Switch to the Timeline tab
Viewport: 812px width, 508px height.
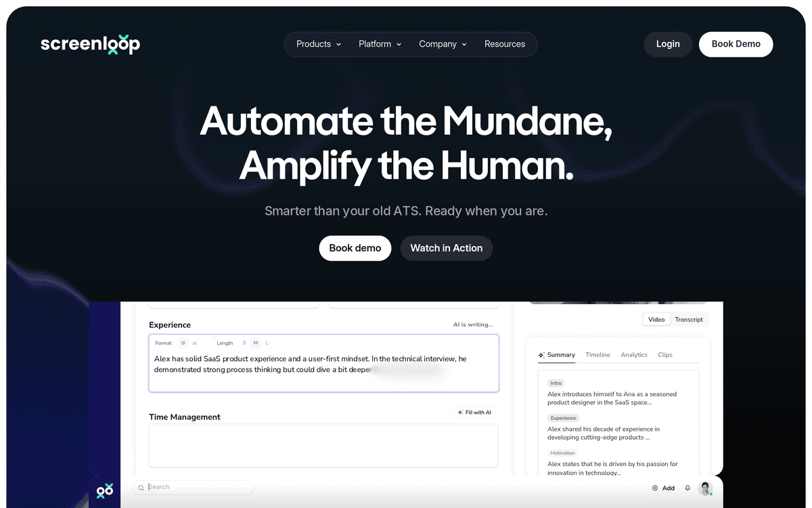[x=597, y=355]
